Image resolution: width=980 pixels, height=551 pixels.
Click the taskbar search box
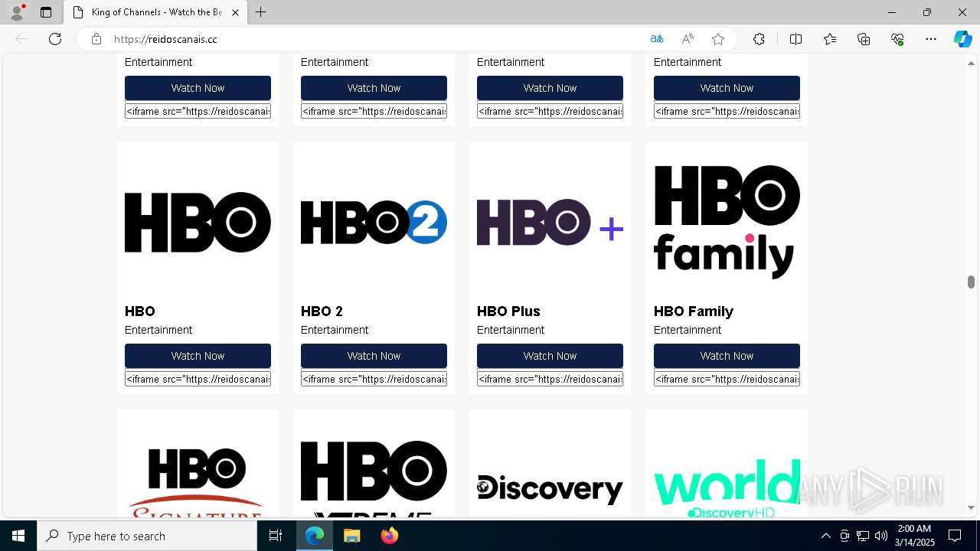click(147, 536)
